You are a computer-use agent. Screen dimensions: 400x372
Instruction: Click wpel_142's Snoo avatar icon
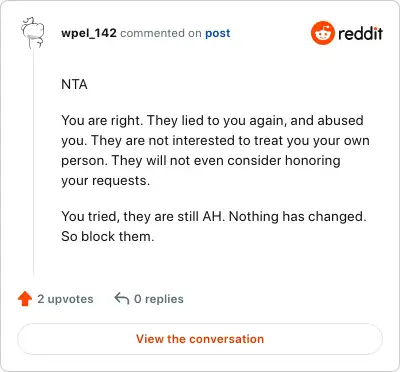coord(33,32)
